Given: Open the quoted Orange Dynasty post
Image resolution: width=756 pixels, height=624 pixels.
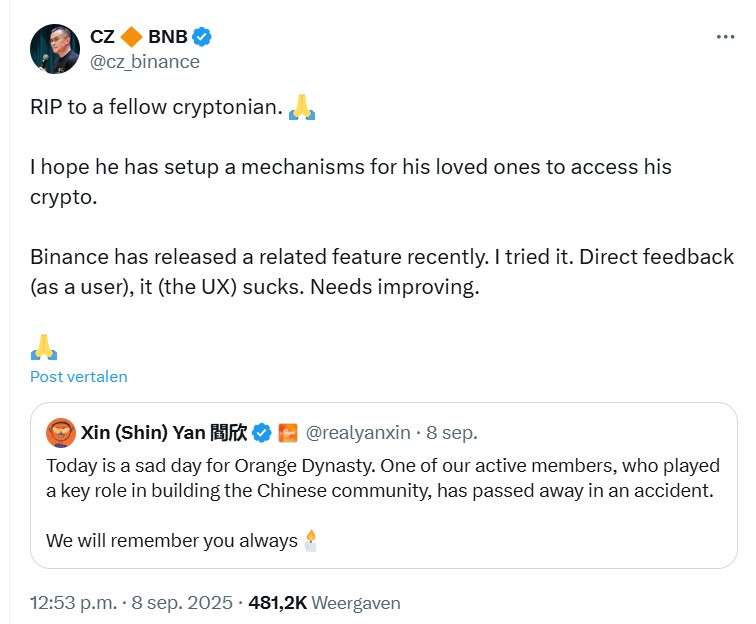Looking at the screenshot, I should click(380, 492).
